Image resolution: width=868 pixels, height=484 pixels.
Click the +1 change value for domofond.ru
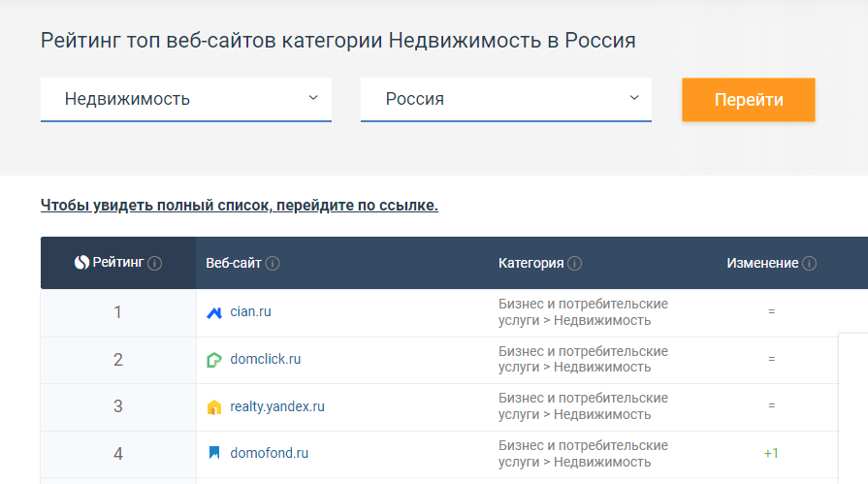click(x=771, y=454)
